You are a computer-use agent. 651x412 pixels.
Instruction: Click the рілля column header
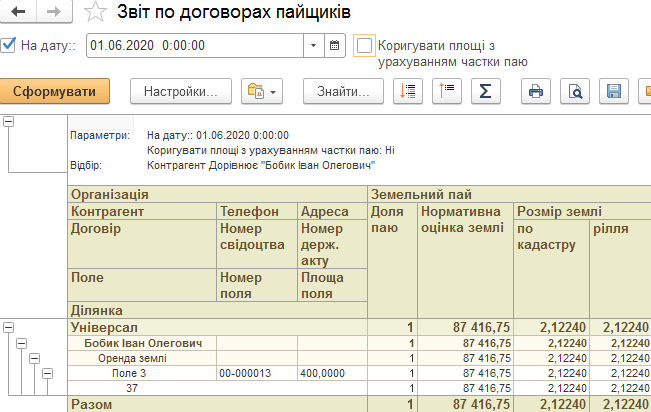(620, 269)
